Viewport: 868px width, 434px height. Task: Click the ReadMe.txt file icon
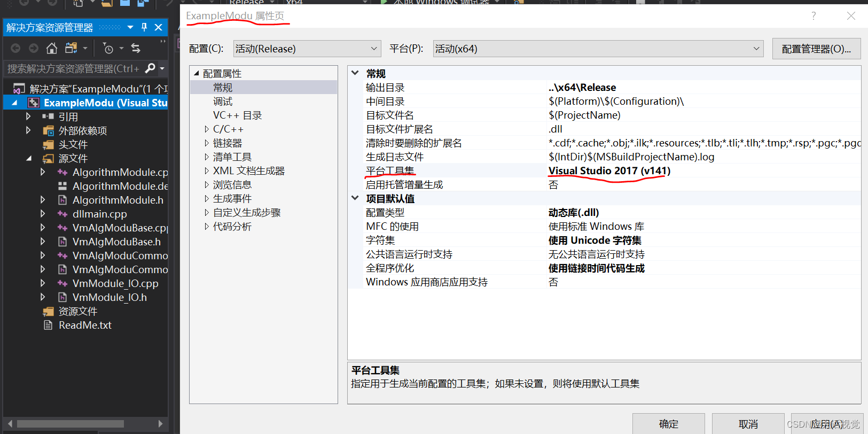click(49, 325)
